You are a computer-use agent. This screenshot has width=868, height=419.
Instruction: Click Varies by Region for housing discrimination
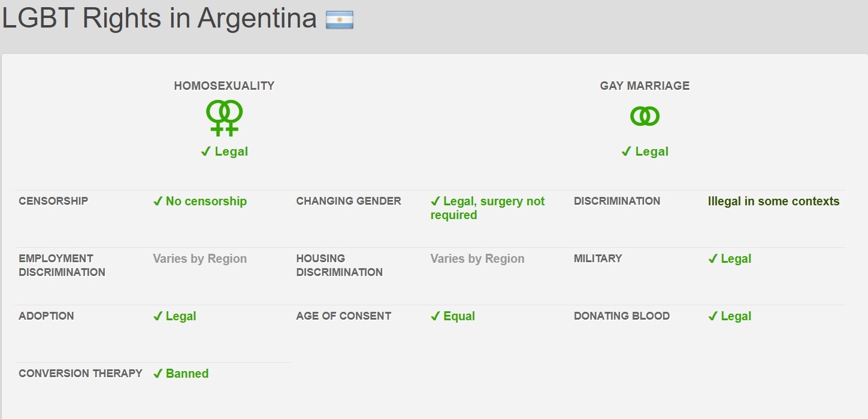pyautogui.click(x=477, y=259)
